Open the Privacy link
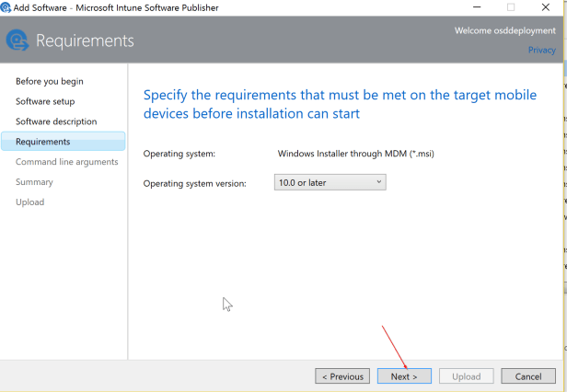This screenshot has width=567, height=392. point(541,50)
